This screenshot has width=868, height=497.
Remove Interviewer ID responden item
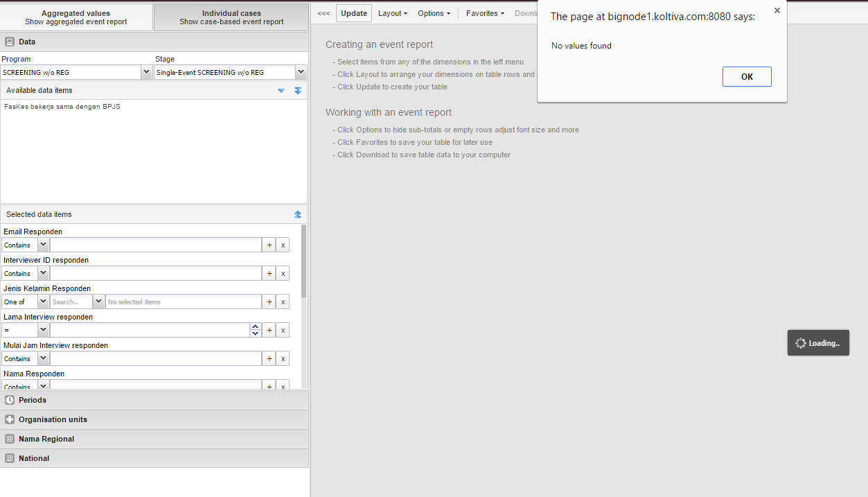283,273
